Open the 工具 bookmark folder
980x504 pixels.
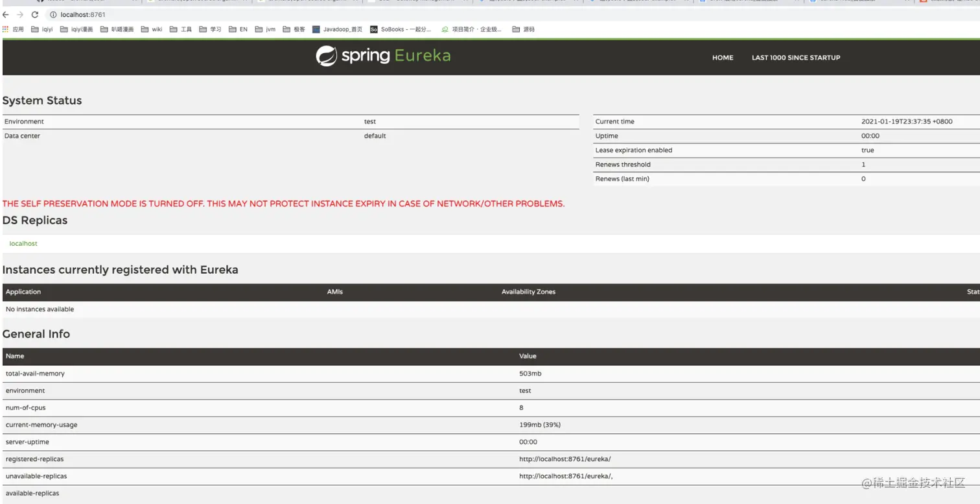point(181,29)
